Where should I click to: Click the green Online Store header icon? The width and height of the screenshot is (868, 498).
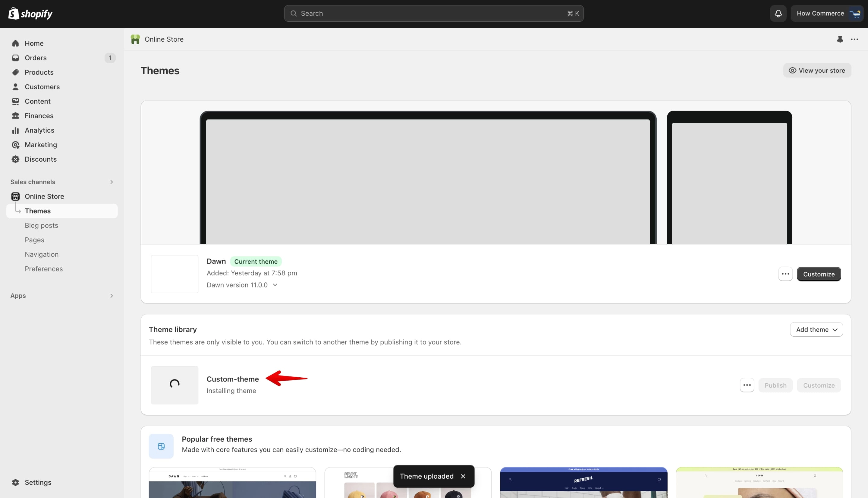(x=135, y=39)
